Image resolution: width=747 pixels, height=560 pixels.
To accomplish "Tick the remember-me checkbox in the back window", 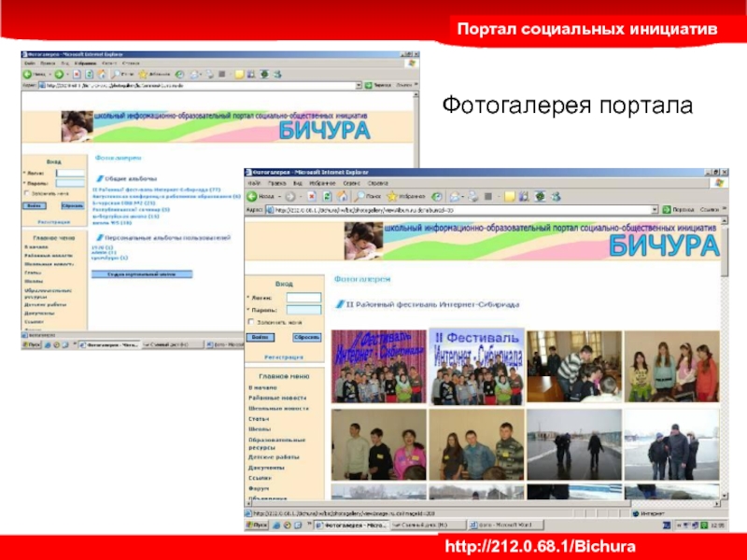I will tap(27, 193).
